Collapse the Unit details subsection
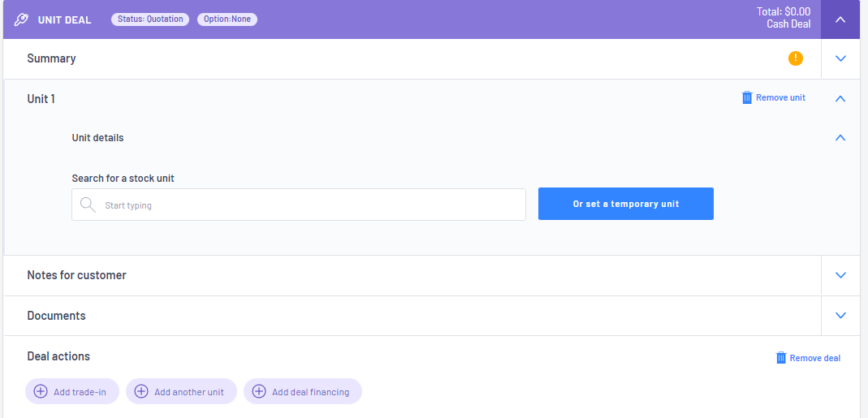This screenshot has height=418, width=868. point(840,138)
